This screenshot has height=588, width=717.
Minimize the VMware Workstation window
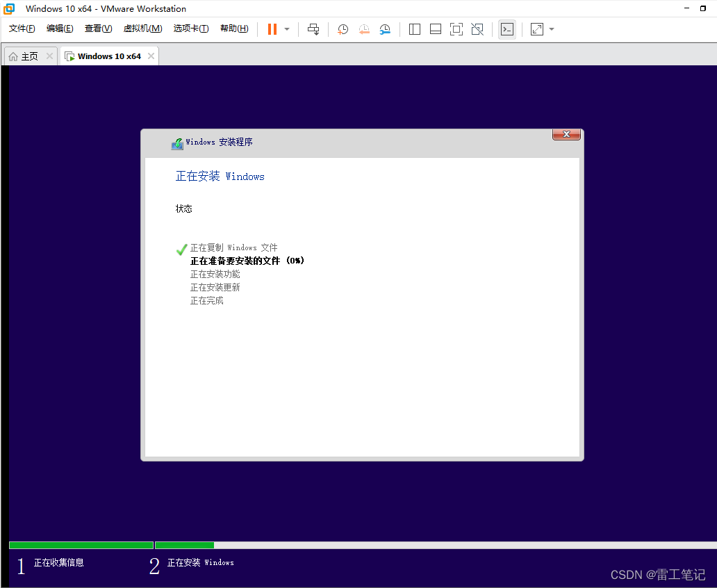pyautogui.click(x=687, y=8)
